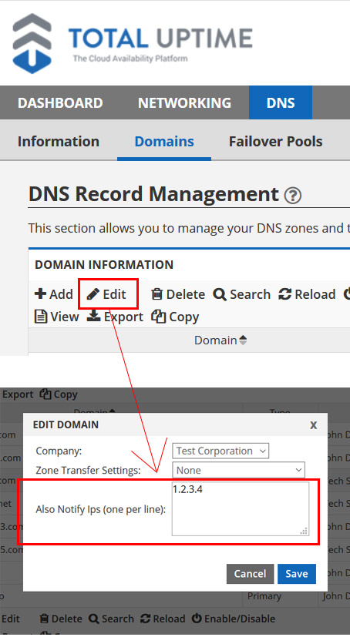The width and height of the screenshot is (350, 644).
Task: Click the Total Uptime logo
Action: [133, 44]
